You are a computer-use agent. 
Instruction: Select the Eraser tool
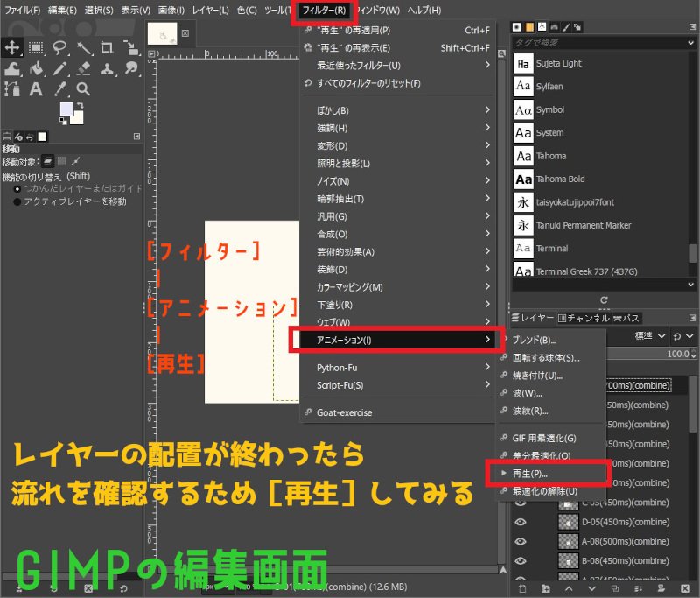click(84, 68)
